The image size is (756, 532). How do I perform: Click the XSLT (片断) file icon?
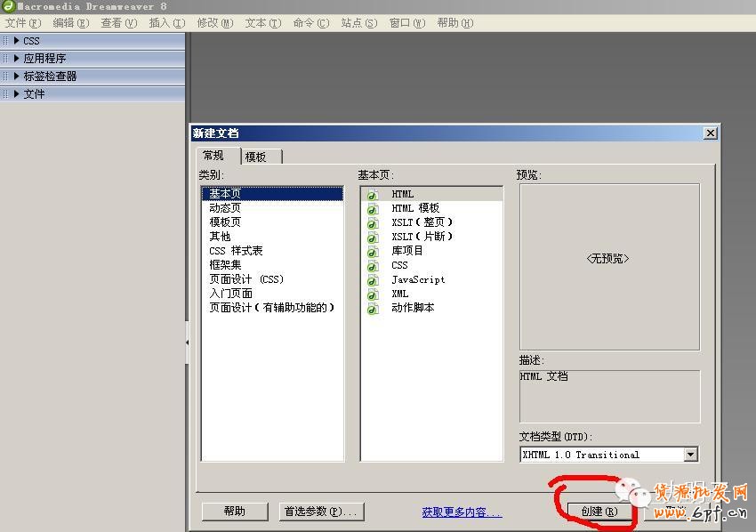pos(372,237)
